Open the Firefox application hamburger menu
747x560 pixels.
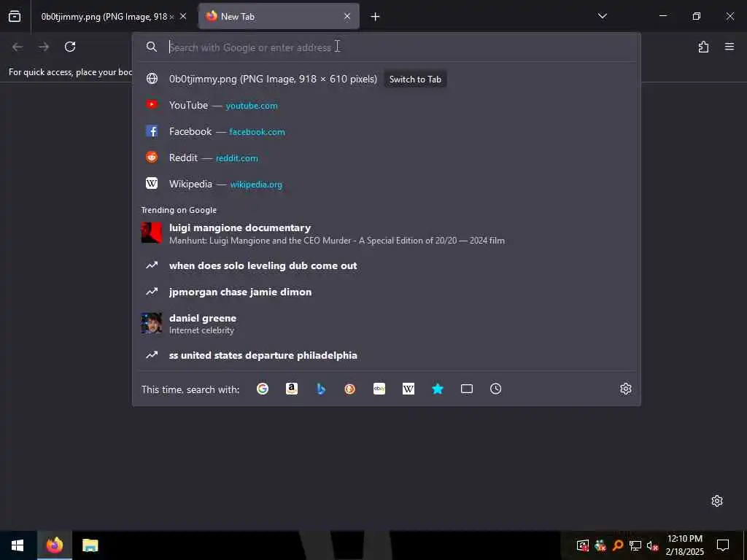(729, 47)
